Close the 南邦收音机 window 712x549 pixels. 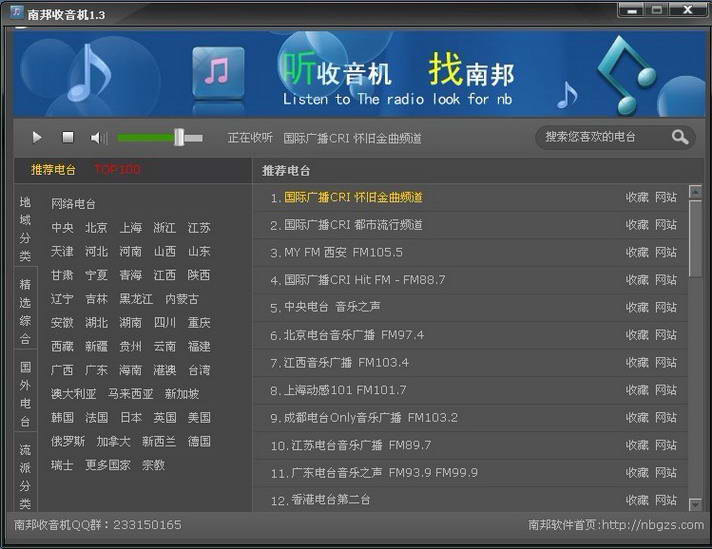coord(687,10)
